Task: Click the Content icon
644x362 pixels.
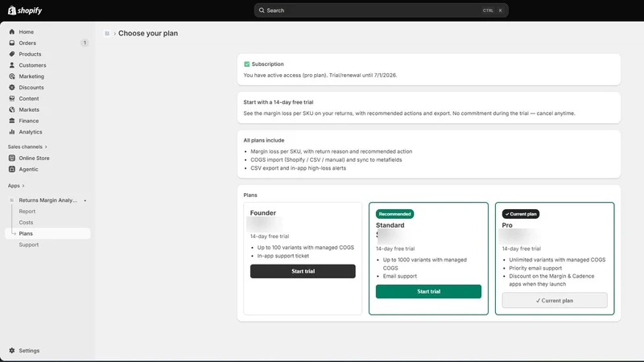Action: pyautogui.click(x=12, y=98)
